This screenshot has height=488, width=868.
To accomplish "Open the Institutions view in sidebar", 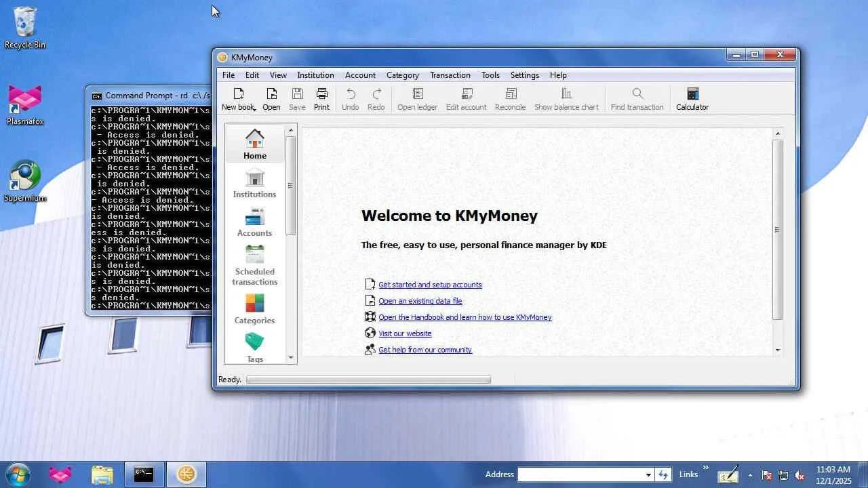I will click(255, 183).
